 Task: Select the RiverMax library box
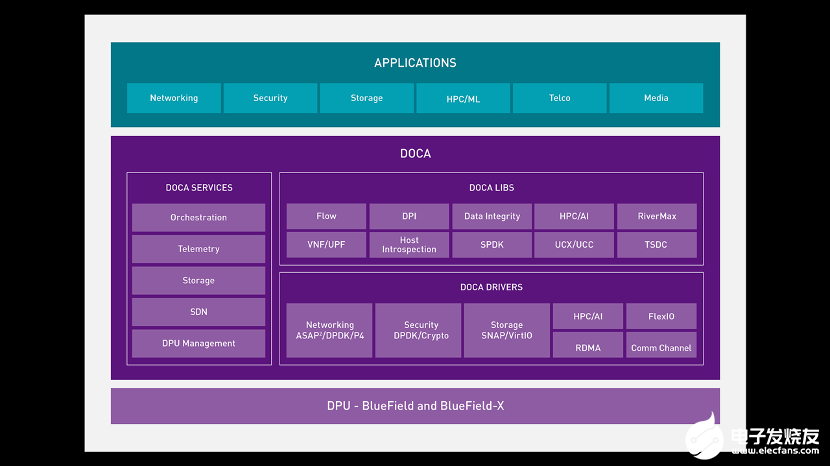click(x=656, y=216)
